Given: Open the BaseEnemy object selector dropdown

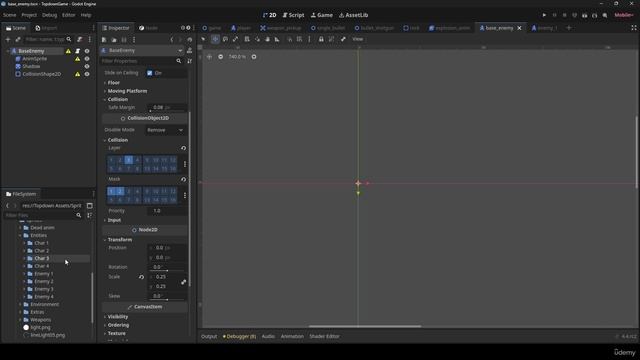Looking at the screenshot, I should (x=143, y=51).
